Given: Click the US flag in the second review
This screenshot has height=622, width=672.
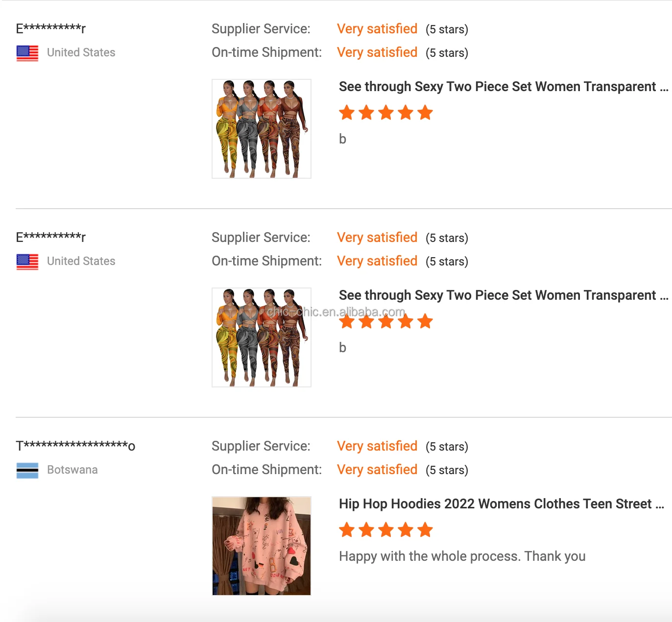Looking at the screenshot, I should (x=27, y=262).
